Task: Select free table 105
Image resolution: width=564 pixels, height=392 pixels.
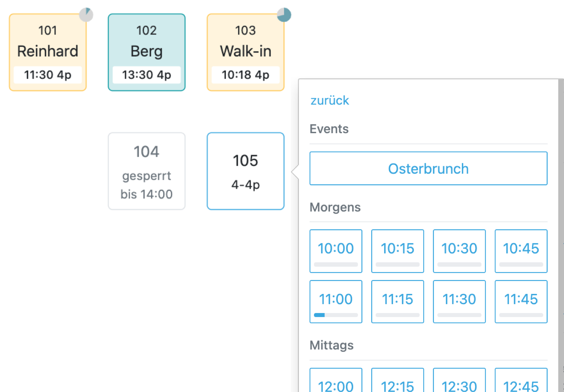Action: point(246,171)
